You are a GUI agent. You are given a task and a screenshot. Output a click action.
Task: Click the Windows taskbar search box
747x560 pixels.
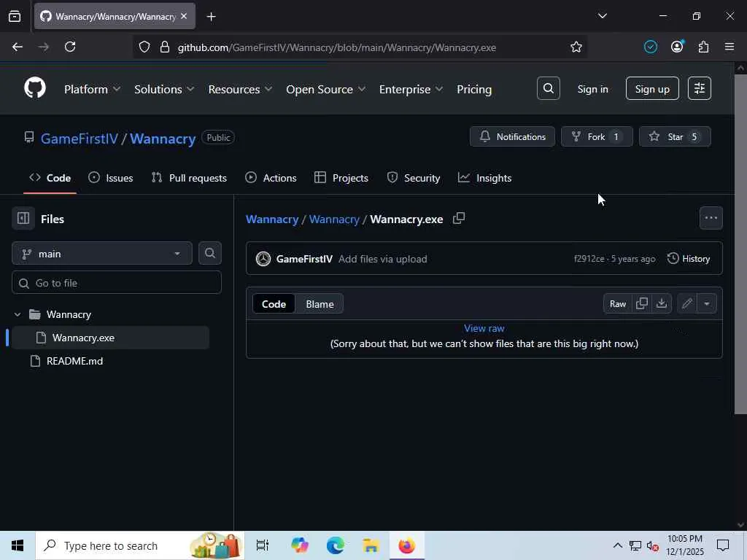coord(140,545)
